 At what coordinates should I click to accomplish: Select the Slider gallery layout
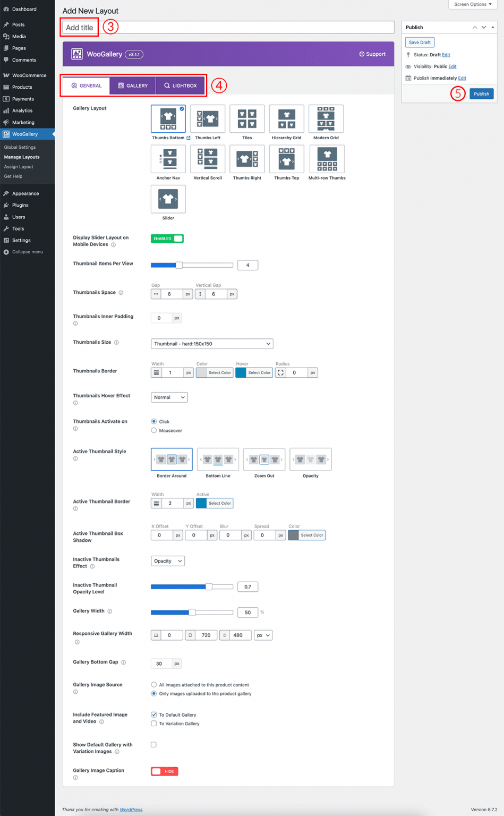pyautogui.click(x=168, y=199)
